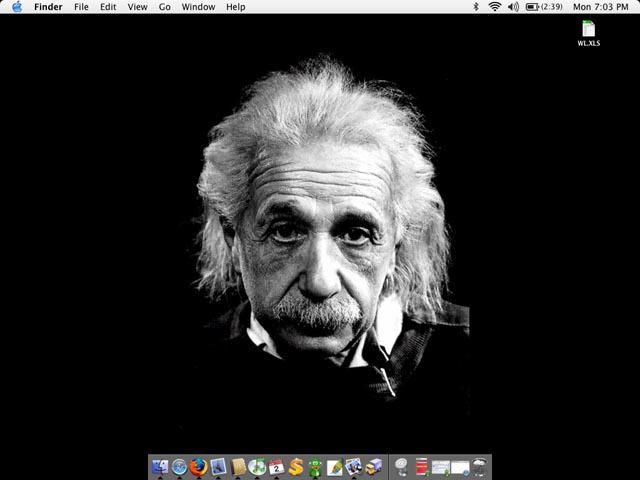
Task: Open the document with pen icon in Dock
Action: coord(335,467)
